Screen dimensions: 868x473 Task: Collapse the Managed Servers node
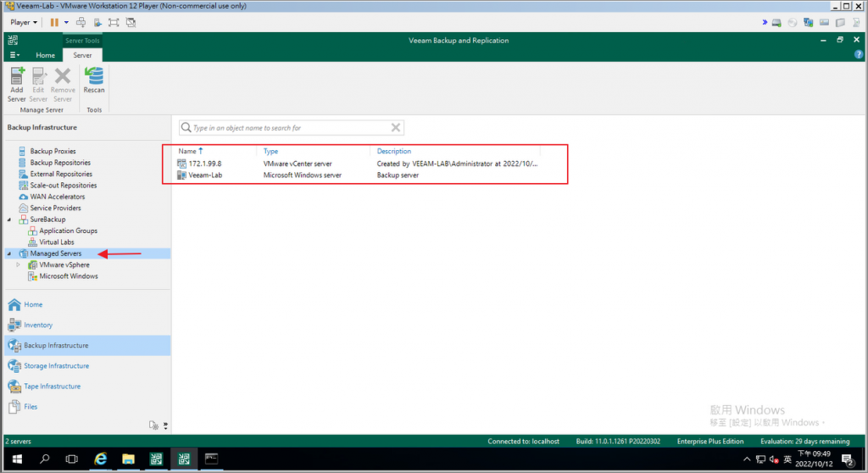click(9, 253)
